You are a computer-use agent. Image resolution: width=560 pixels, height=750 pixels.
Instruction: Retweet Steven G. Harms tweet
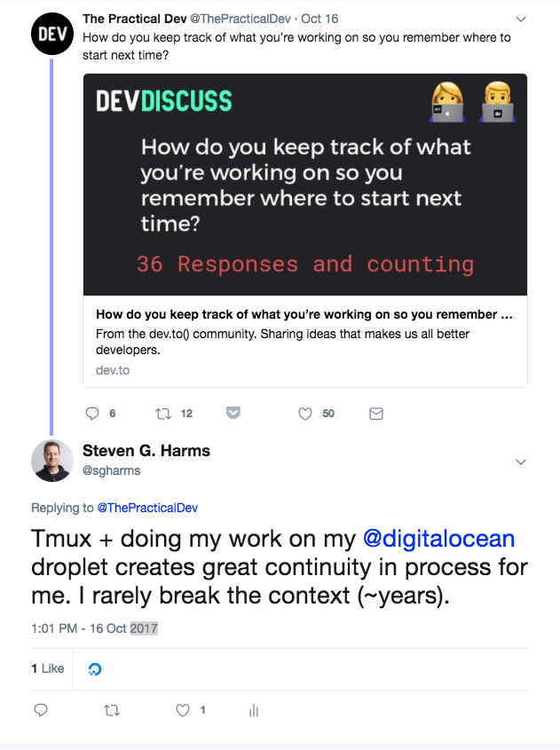point(112,710)
